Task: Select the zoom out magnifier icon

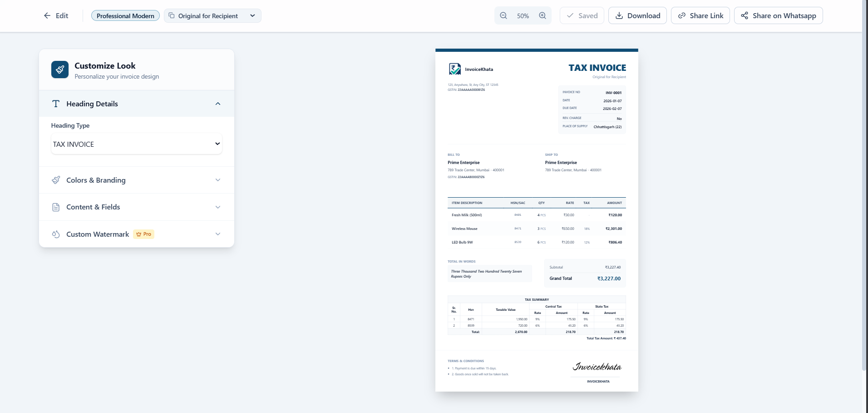Action: tap(503, 15)
